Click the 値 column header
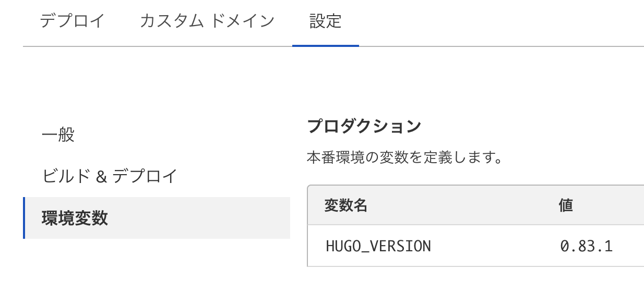The image size is (644, 293). [566, 205]
